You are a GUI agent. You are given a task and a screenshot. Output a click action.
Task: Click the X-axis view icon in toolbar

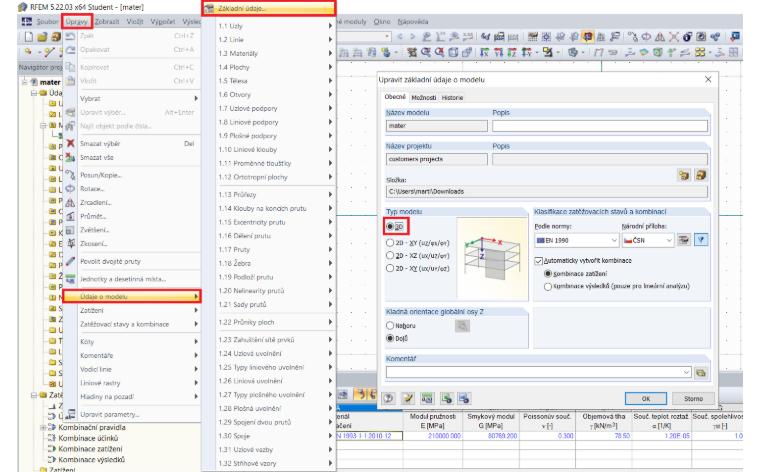(484, 52)
